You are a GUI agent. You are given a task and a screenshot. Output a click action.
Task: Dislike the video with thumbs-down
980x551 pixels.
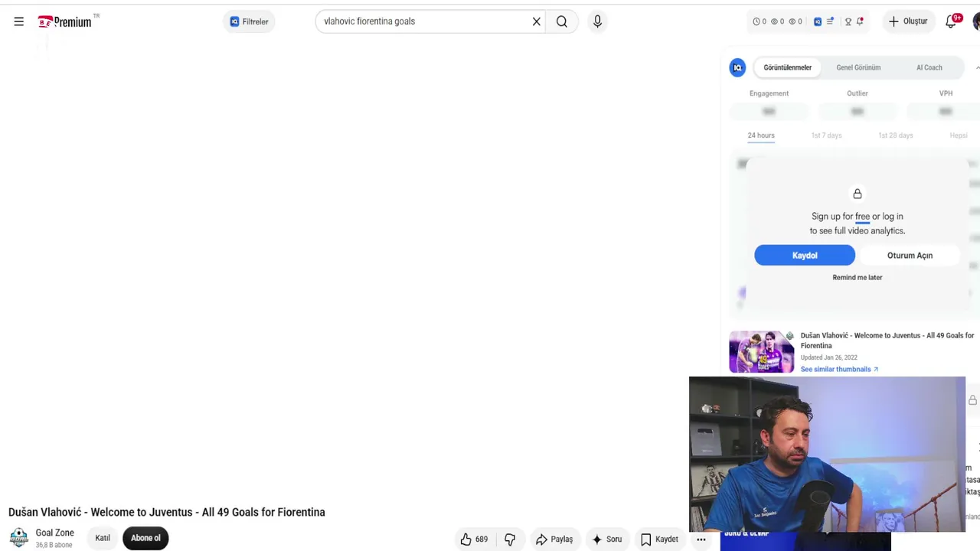coord(510,540)
